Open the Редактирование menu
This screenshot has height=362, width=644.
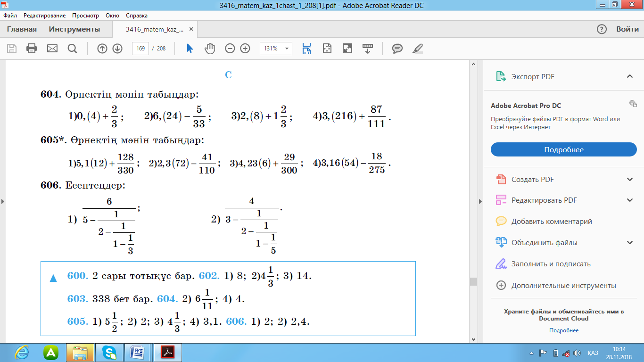[x=45, y=16]
